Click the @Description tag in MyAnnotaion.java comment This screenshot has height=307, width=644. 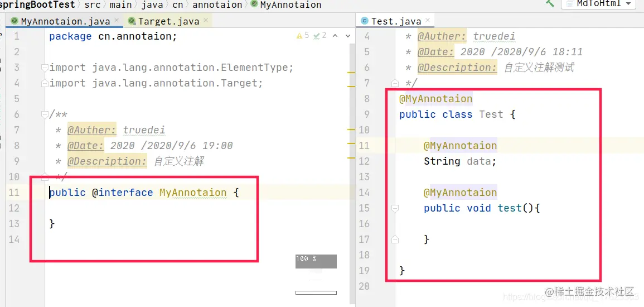[107, 161]
